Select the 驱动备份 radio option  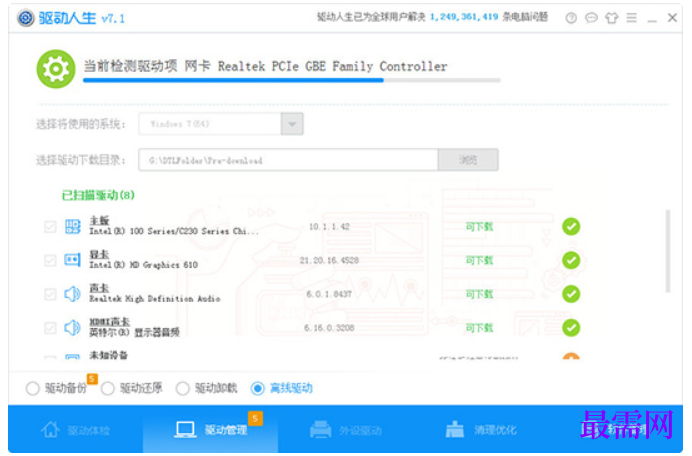click(x=33, y=388)
